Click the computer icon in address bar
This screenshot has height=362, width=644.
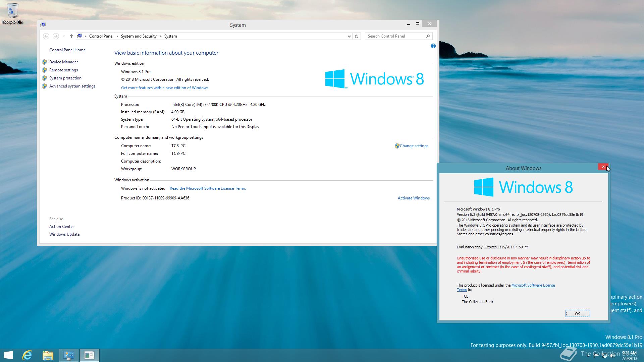(79, 36)
